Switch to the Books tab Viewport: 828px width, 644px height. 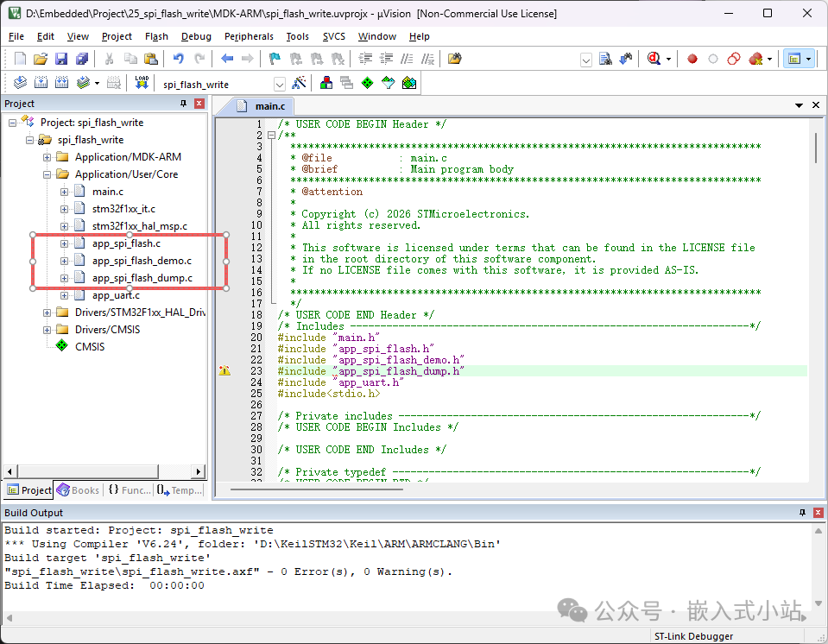79,490
